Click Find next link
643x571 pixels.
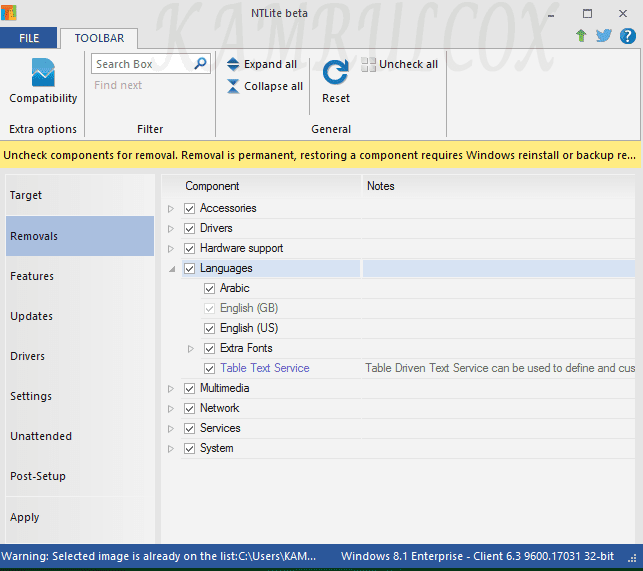pyautogui.click(x=118, y=85)
